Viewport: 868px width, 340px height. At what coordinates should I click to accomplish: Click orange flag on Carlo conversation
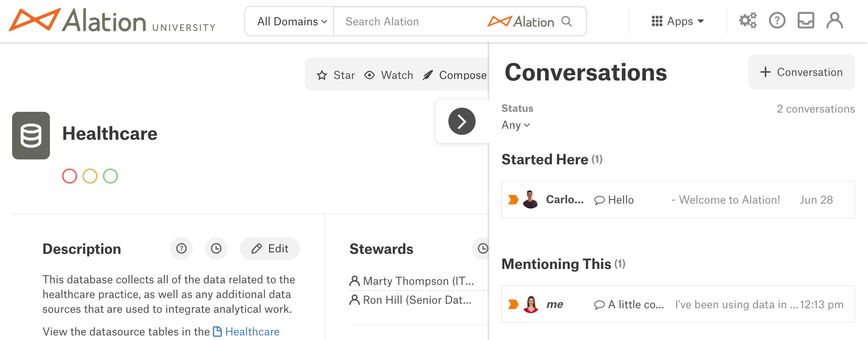tap(513, 199)
